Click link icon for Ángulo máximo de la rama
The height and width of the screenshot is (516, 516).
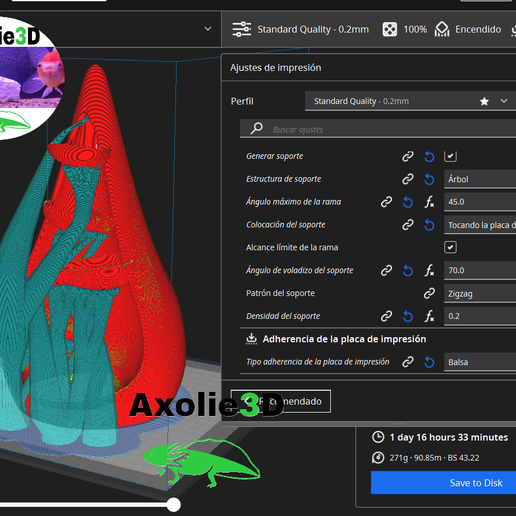[x=386, y=202]
